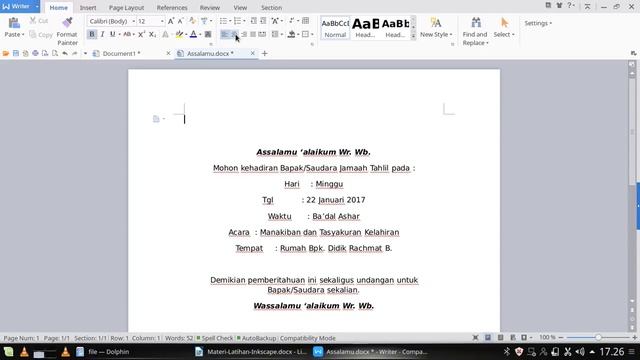Image resolution: width=640 pixels, height=360 pixels.
Task: Click the numbering list icon
Action: [237, 21]
